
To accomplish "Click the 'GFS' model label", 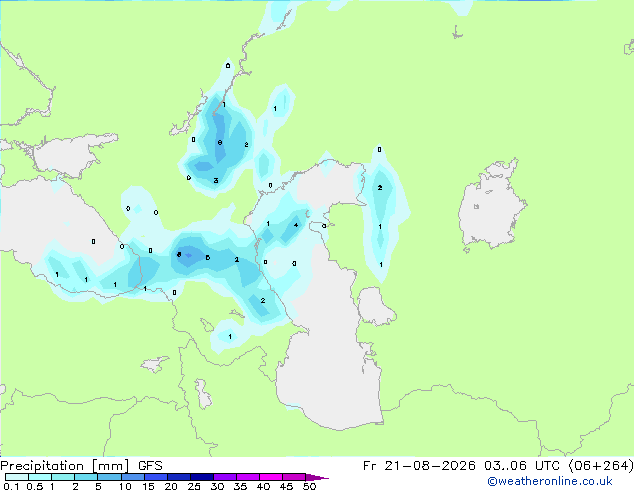I will 150,466.
